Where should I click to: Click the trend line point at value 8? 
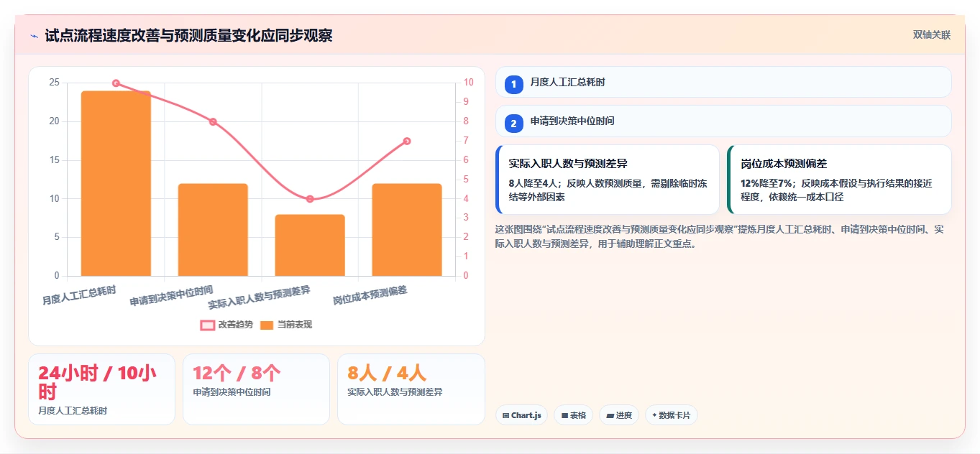213,121
